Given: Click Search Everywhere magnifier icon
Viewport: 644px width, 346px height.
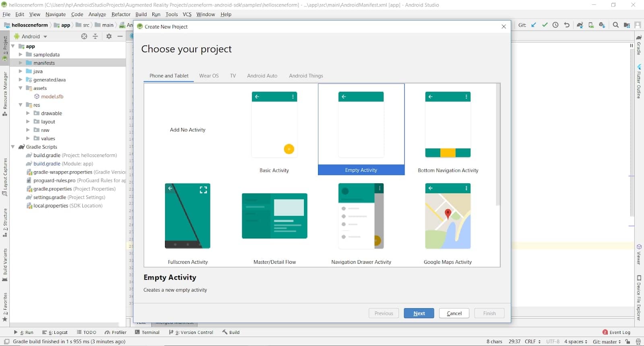Looking at the screenshot, I should click(x=615, y=25).
